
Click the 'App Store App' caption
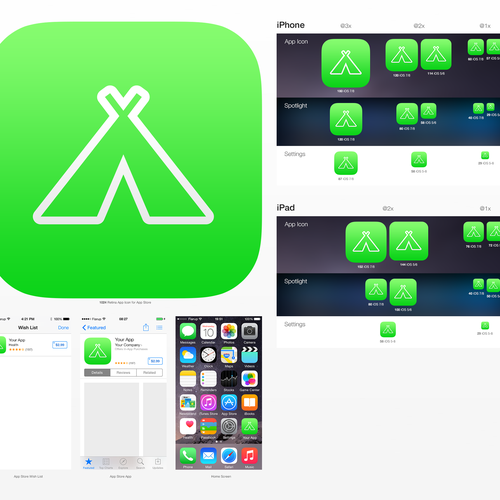pos(121,477)
